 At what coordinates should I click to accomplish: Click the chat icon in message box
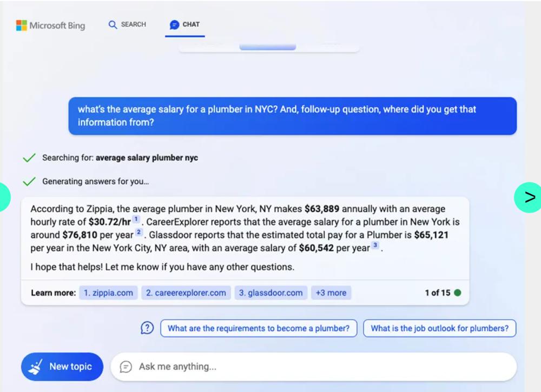(x=126, y=367)
